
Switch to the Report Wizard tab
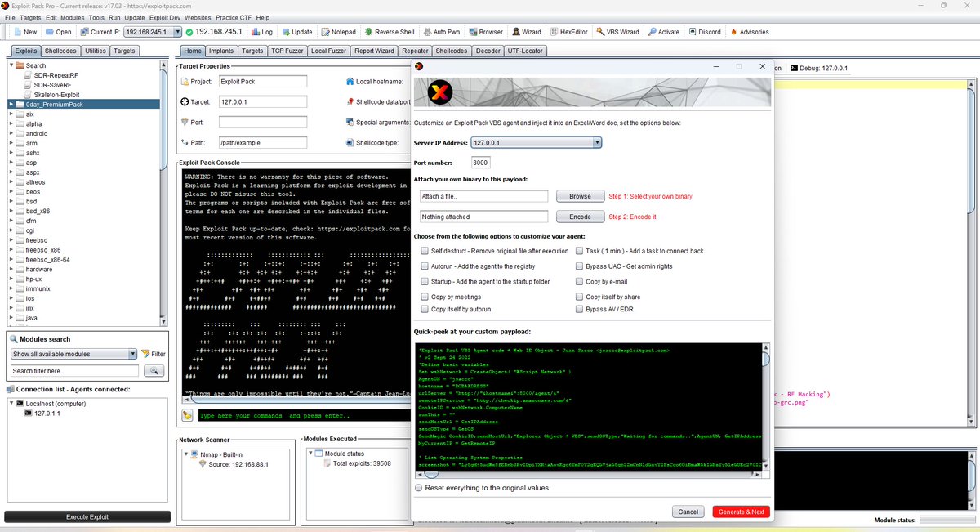coord(374,51)
